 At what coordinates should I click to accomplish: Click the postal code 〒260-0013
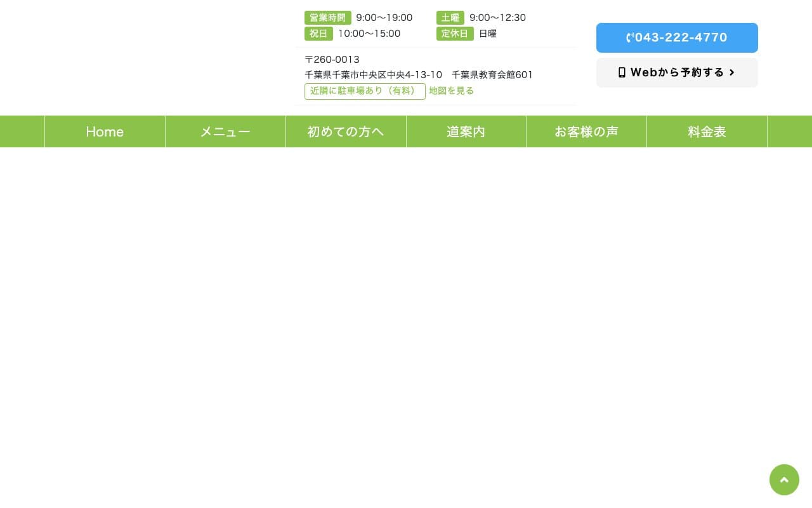pos(332,60)
